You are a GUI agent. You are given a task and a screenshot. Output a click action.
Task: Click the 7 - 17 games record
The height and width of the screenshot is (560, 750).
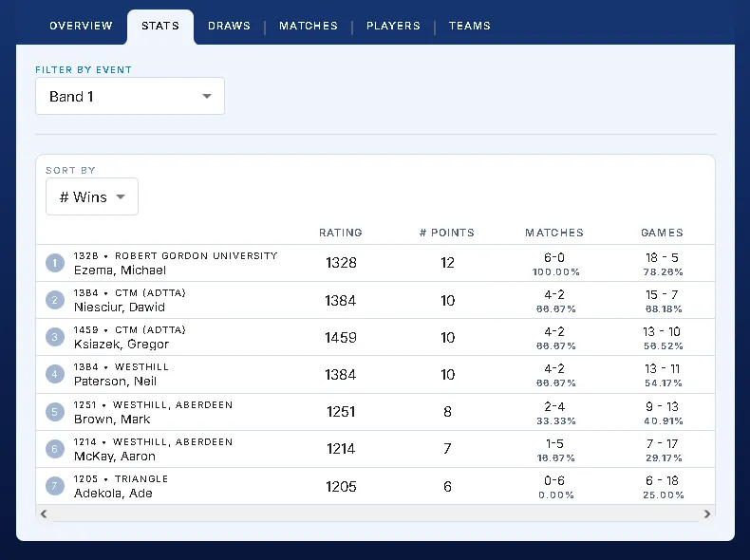pyautogui.click(x=662, y=443)
